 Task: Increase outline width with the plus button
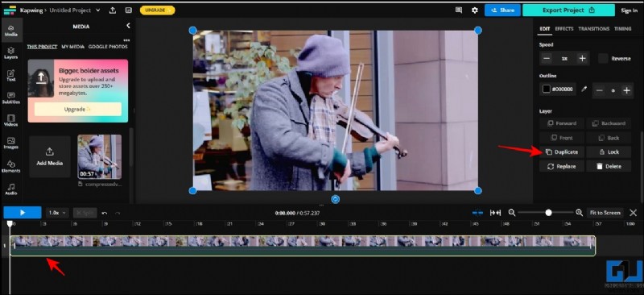(x=626, y=90)
